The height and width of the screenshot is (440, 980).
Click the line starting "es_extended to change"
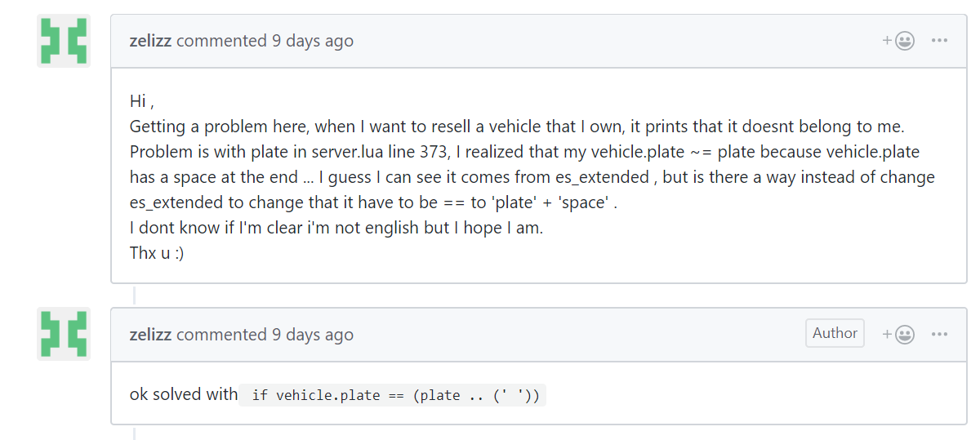[x=373, y=202]
